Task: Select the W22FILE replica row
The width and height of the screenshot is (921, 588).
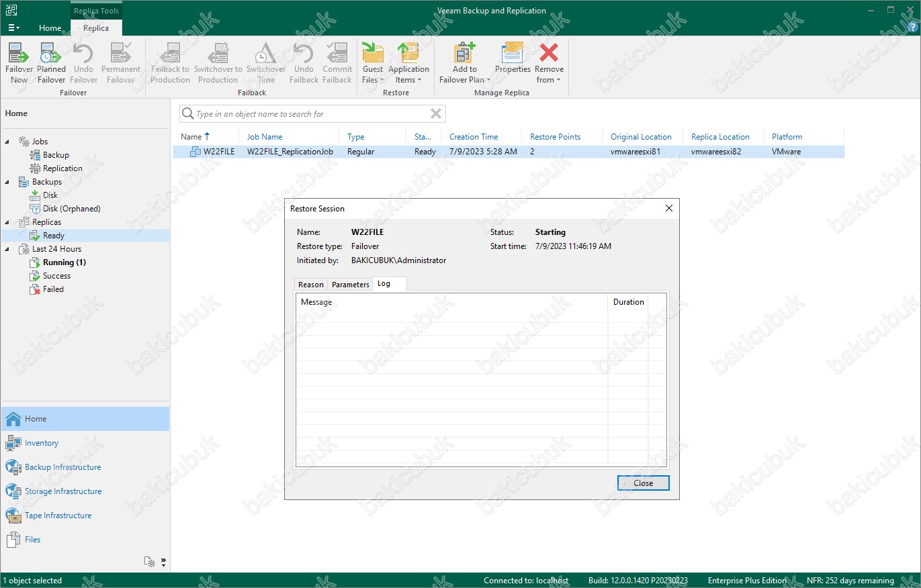Action: pyautogui.click(x=509, y=152)
